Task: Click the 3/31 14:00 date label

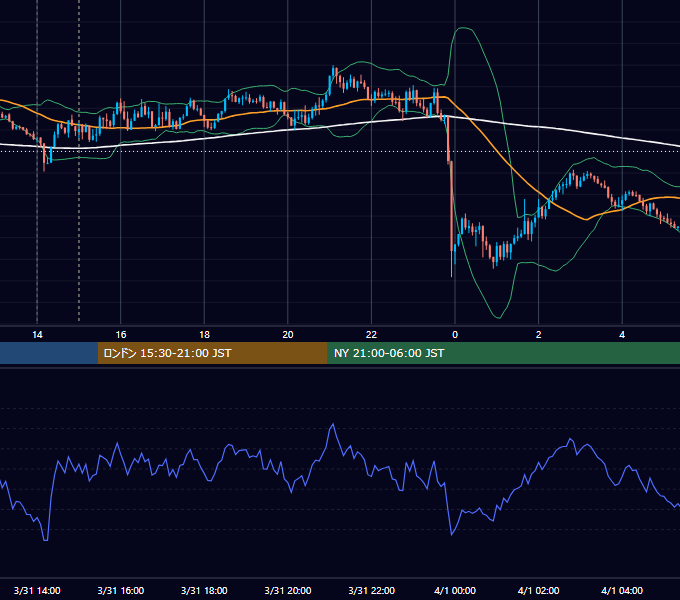Action: pos(37,590)
